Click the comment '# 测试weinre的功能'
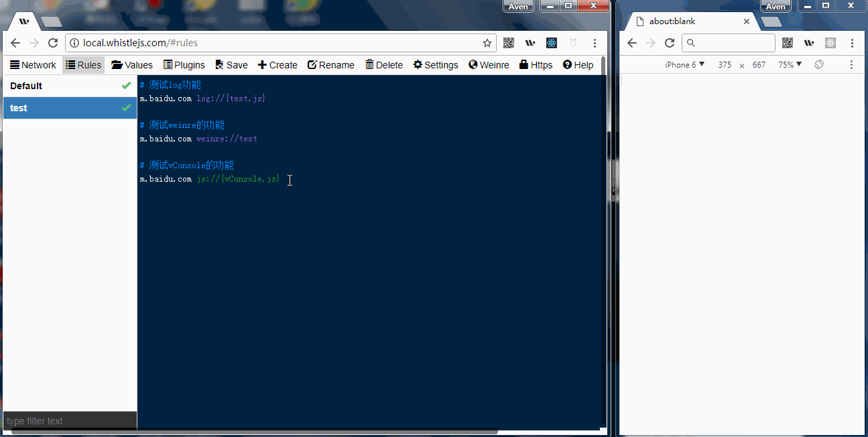The height and width of the screenshot is (437, 868). point(182,125)
